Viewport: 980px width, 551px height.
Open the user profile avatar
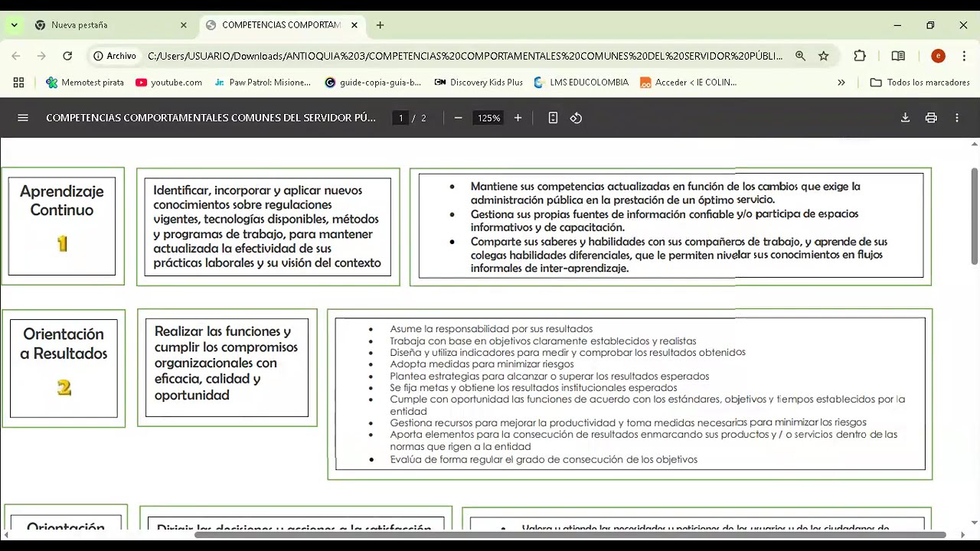(938, 56)
